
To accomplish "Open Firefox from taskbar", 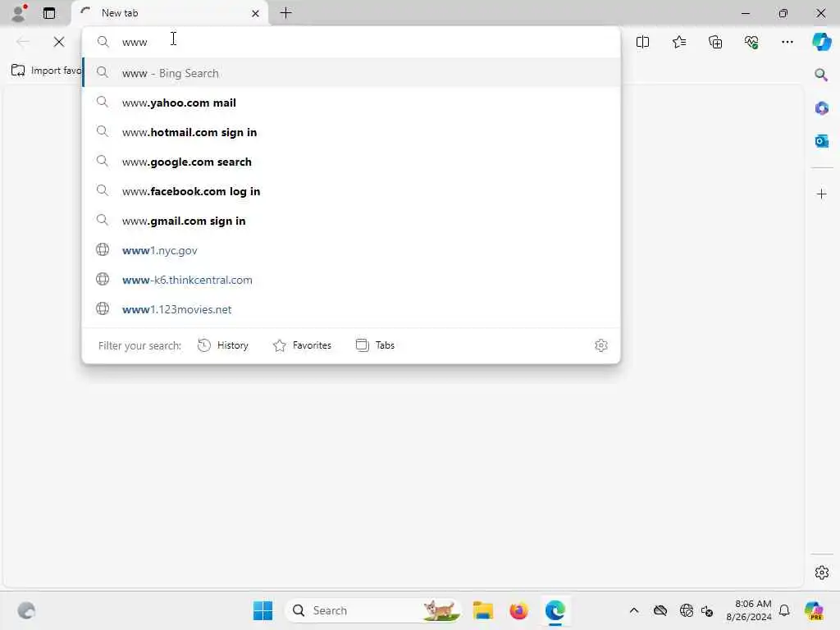I will [518, 610].
